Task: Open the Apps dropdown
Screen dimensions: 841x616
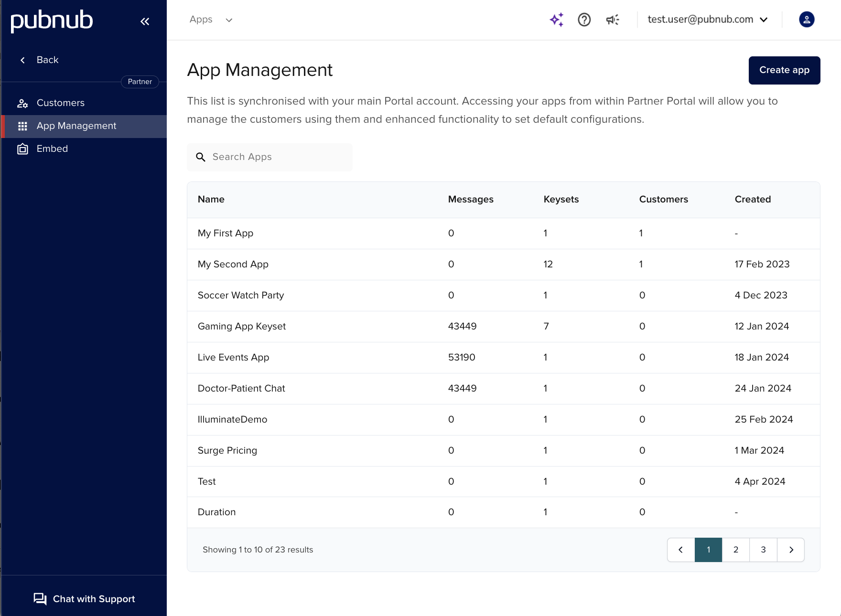Action: (x=211, y=20)
